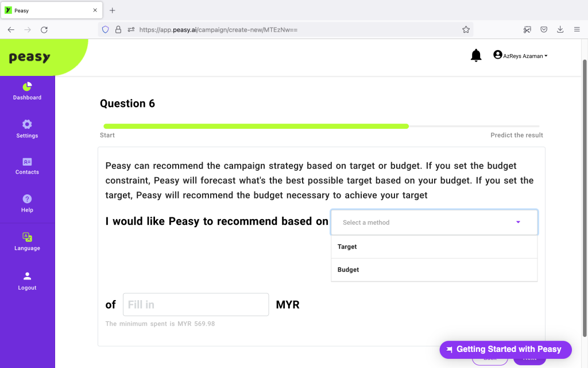Open the Help question mark icon
Viewport: 588px width, 368px height.
coord(27,198)
